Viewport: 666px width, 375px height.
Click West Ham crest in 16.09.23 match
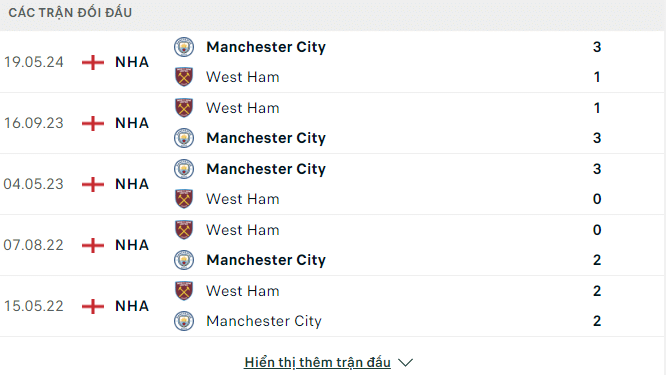[184, 108]
